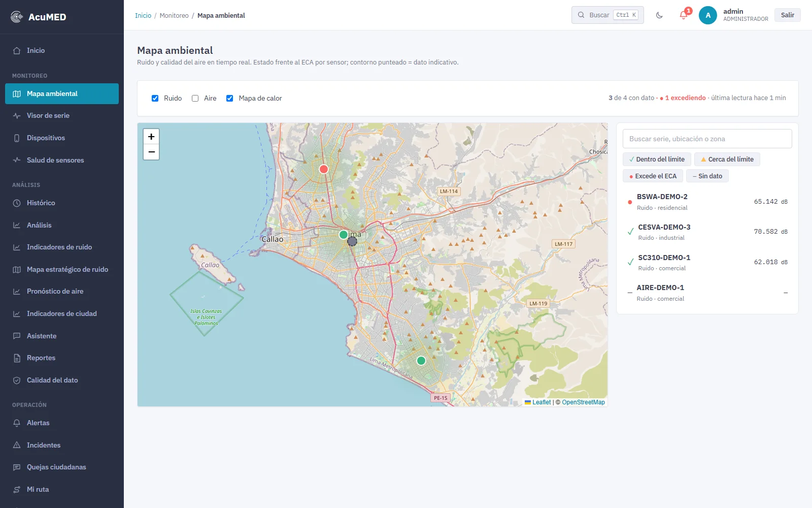Zoom out on the map

click(x=151, y=152)
